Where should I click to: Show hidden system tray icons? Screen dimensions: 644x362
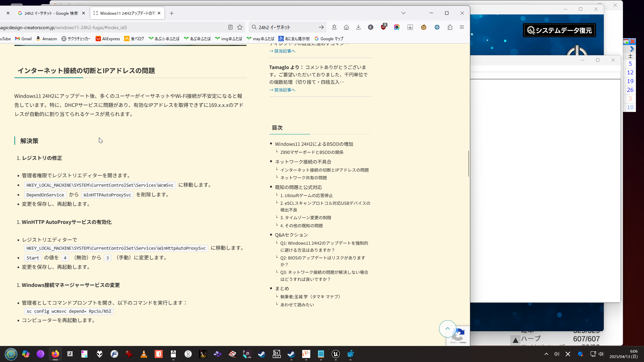pos(546,354)
